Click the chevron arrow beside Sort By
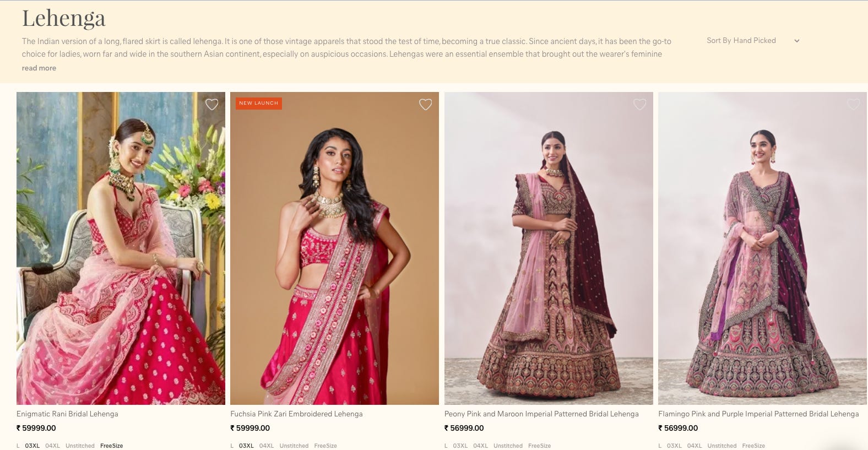Image resolution: width=868 pixels, height=450 pixels. pyautogui.click(x=796, y=41)
